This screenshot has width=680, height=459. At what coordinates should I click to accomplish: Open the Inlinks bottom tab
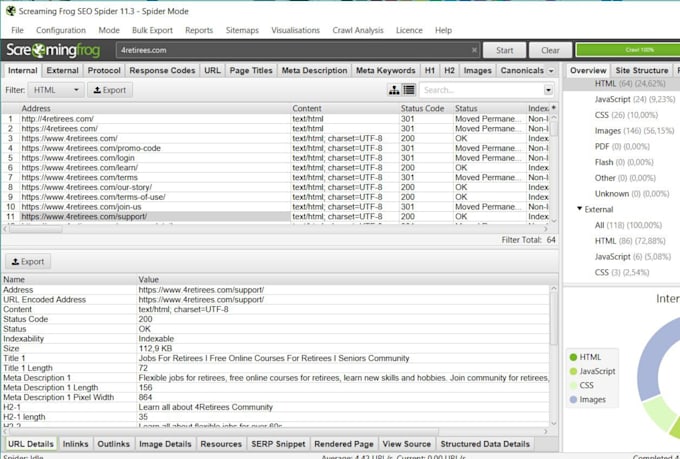[x=75, y=444]
